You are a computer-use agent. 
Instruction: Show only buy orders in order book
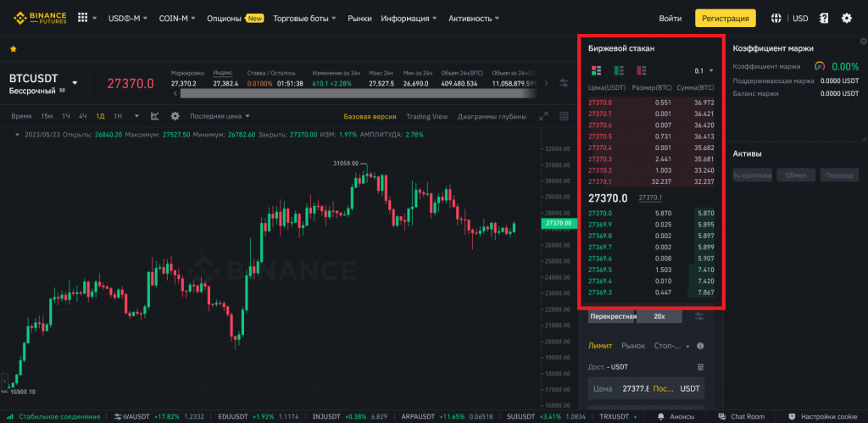(619, 70)
